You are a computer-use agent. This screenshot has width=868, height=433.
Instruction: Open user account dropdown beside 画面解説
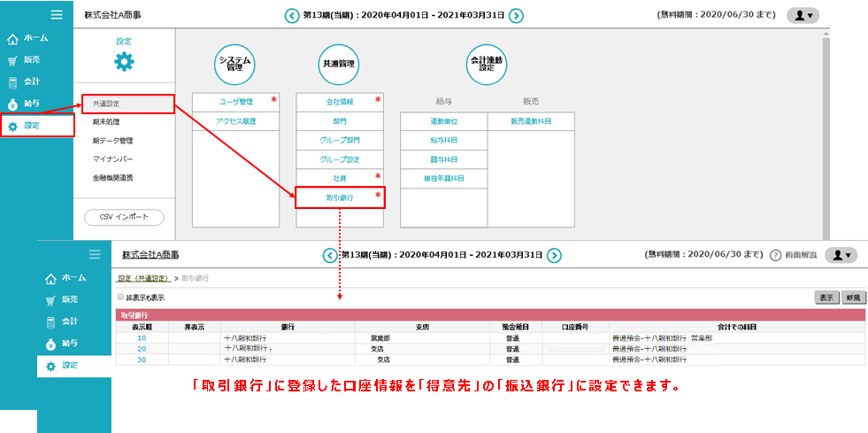point(841,255)
